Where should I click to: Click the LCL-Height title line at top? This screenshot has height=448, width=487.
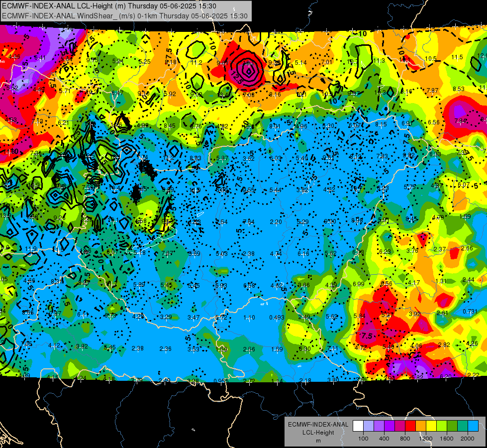109,6
